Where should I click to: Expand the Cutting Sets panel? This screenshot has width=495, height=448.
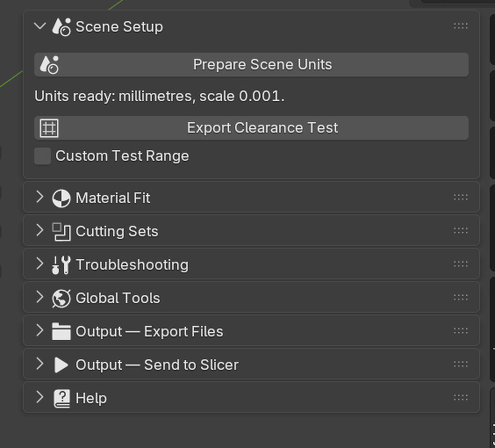[40, 231]
